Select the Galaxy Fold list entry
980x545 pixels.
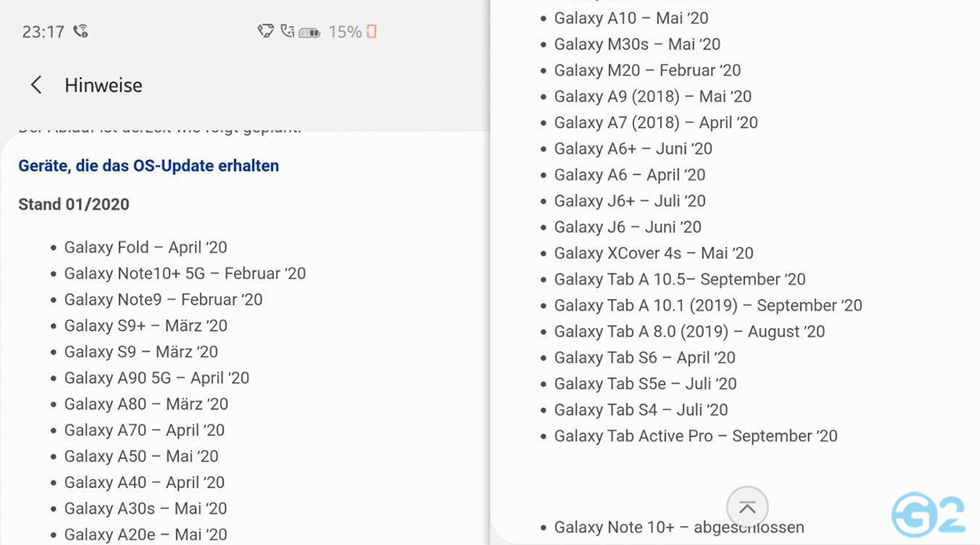click(x=145, y=247)
